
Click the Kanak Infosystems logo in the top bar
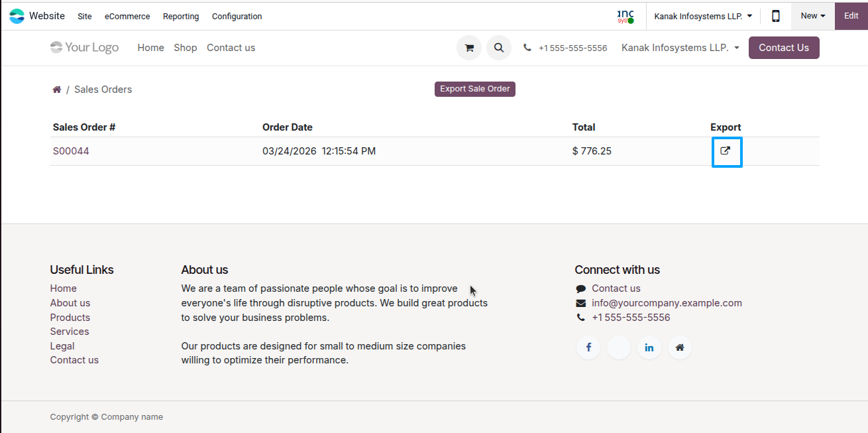tap(625, 16)
